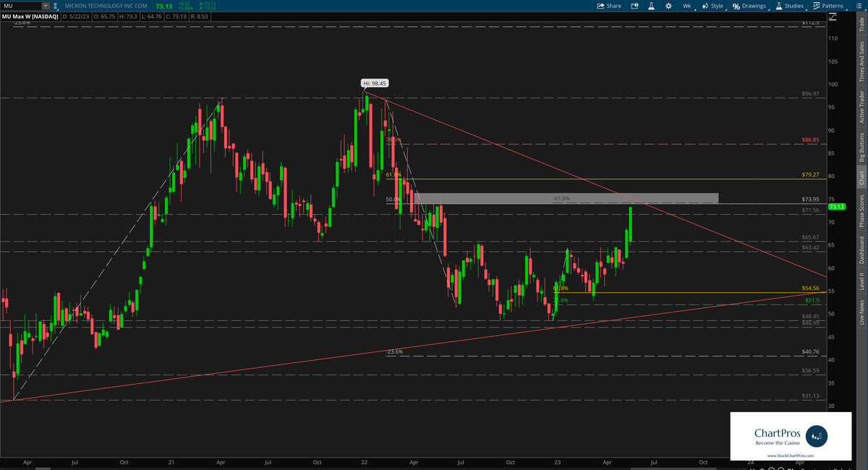Expand the MU symbol dropdown
The image size is (868, 470).
tap(46, 6)
